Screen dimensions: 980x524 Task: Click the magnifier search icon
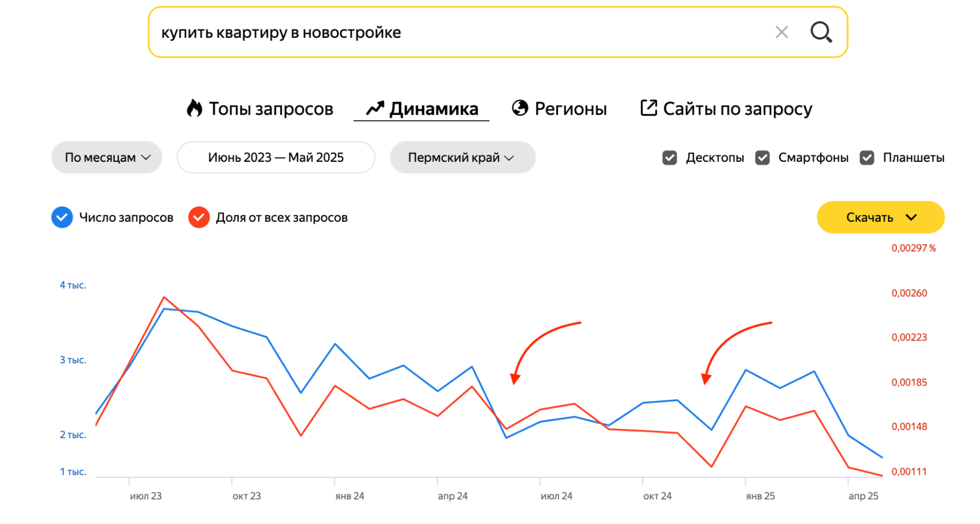[x=821, y=32]
